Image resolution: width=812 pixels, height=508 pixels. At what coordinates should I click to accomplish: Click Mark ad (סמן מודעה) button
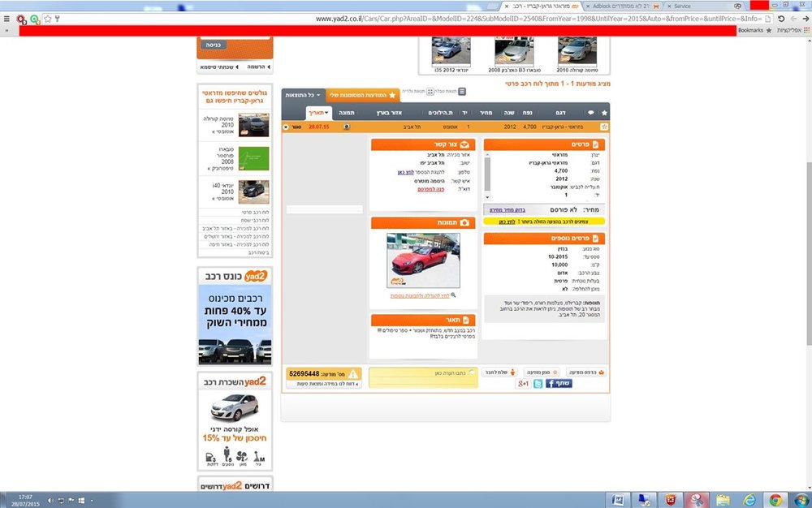542,372
